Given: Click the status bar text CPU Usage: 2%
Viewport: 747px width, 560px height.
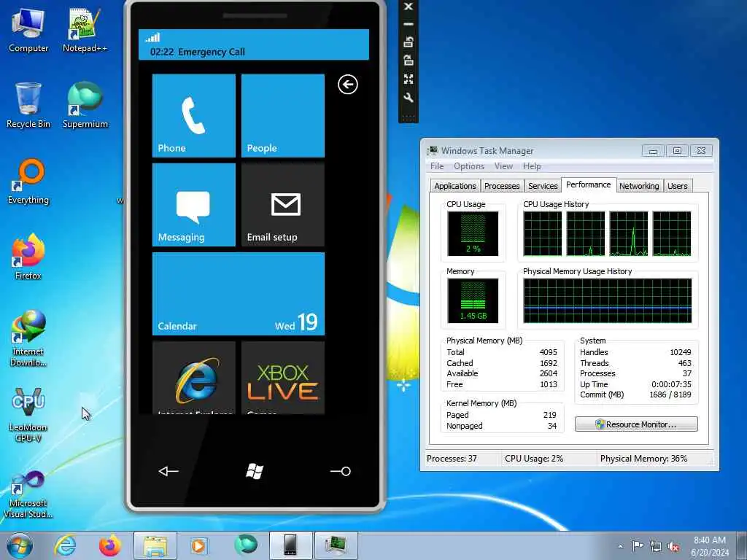Looking at the screenshot, I should 534,459.
